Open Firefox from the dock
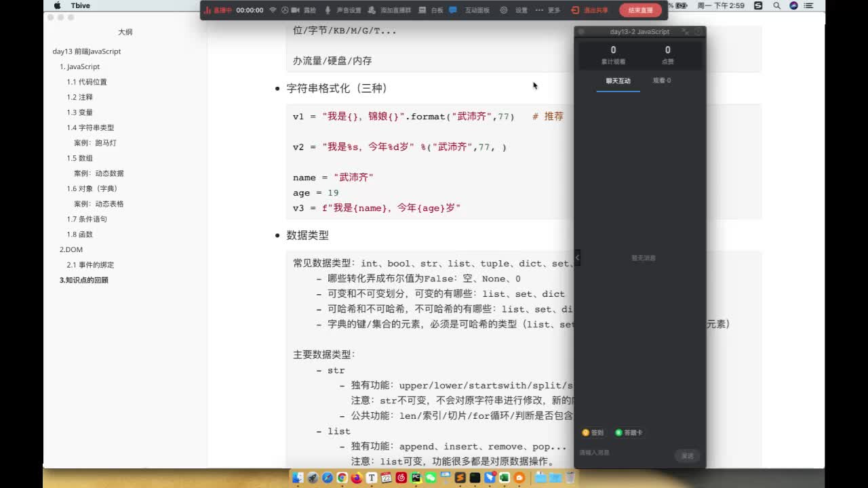This screenshot has height=488, width=868. click(x=357, y=477)
